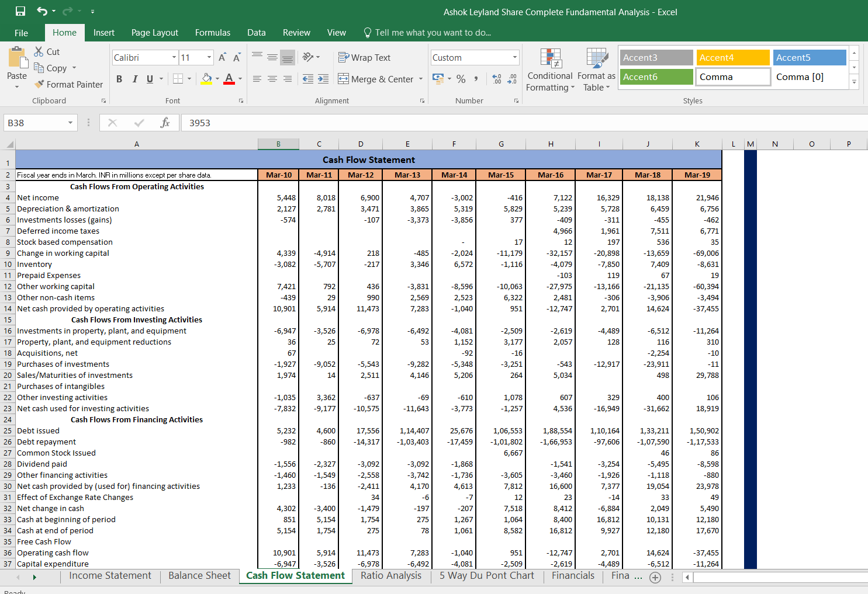Click column B header

pyautogui.click(x=278, y=144)
